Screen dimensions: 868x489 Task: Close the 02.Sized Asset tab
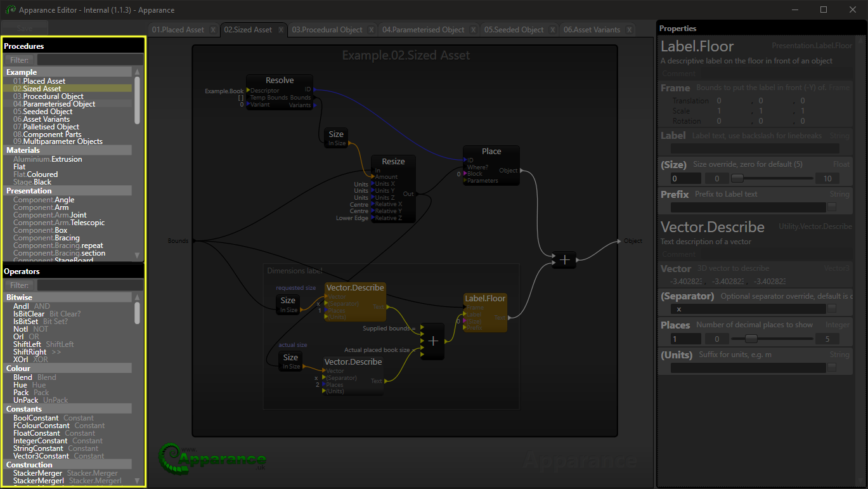(281, 30)
